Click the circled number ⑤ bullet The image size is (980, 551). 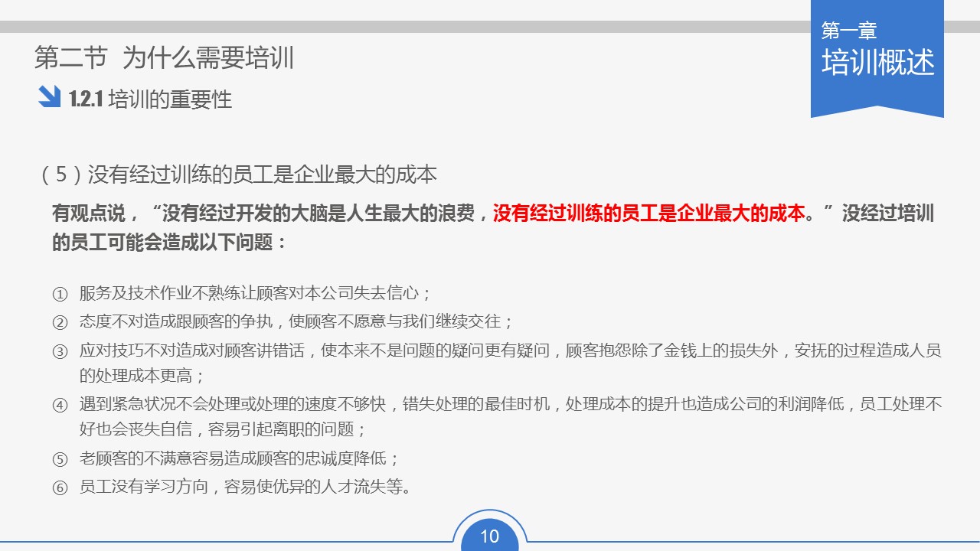click(x=60, y=459)
